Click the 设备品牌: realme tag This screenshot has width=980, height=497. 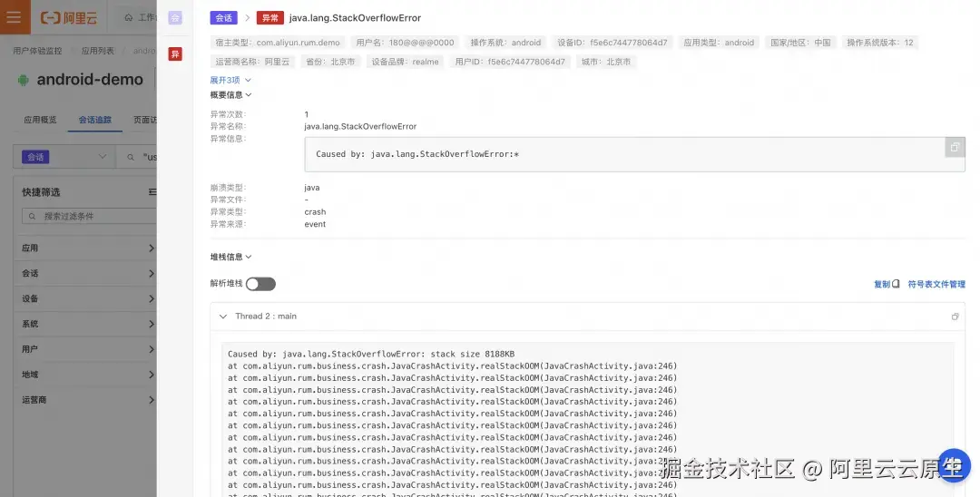coord(405,62)
